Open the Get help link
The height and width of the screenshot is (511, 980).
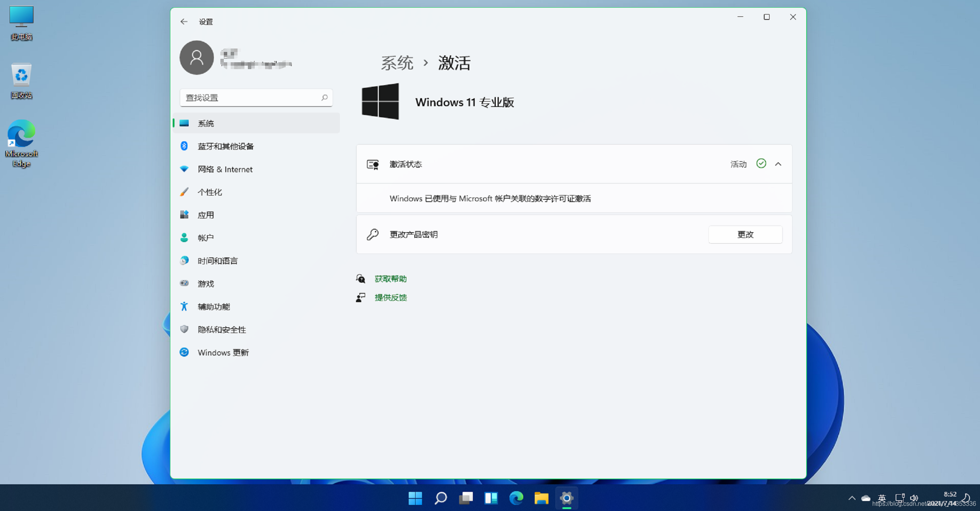click(x=390, y=279)
